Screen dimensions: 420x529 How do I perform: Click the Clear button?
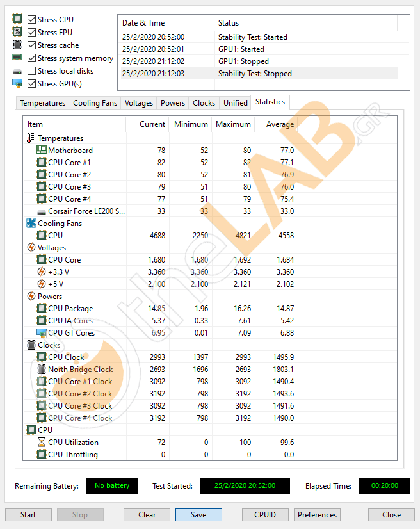(x=147, y=514)
